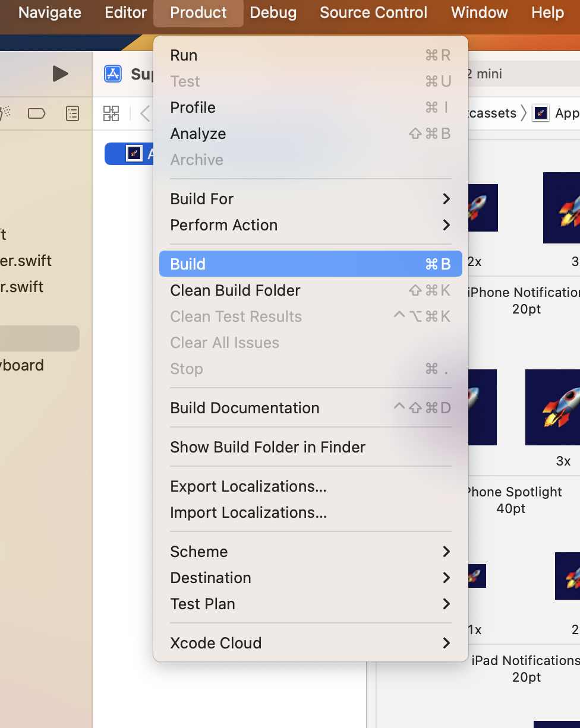Expand the Scheme submenu
This screenshot has width=580, height=728.
click(311, 552)
